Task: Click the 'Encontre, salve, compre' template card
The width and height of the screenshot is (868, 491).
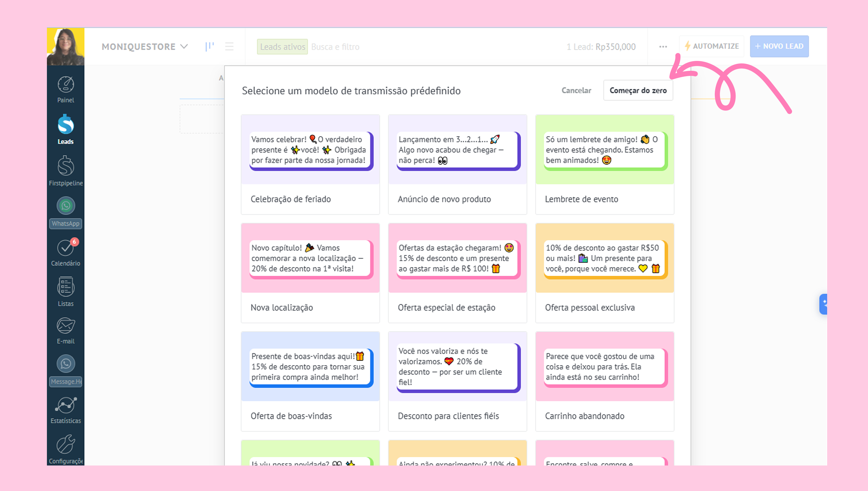Action: coord(604,453)
